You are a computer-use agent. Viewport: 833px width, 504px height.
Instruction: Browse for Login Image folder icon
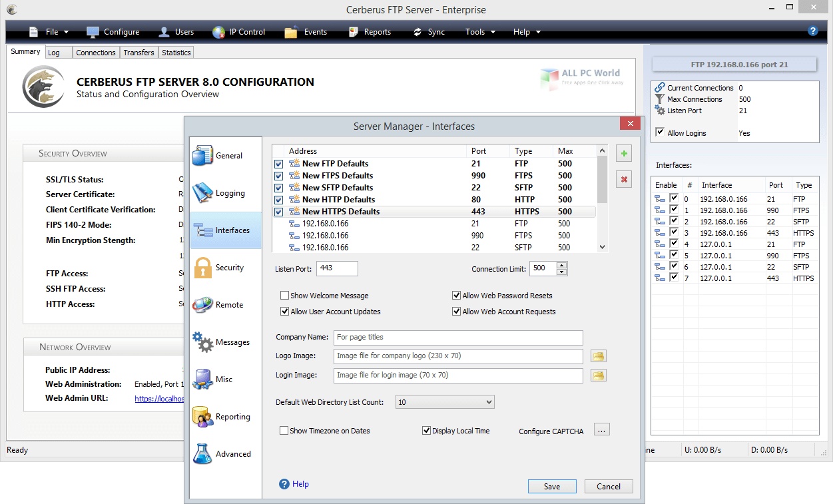599,376
